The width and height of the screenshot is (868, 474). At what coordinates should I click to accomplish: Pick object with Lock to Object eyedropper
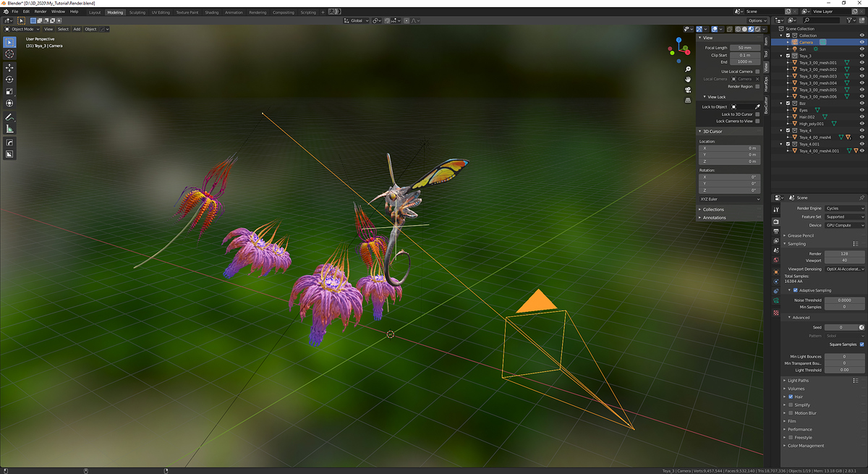pyautogui.click(x=757, y=106)
